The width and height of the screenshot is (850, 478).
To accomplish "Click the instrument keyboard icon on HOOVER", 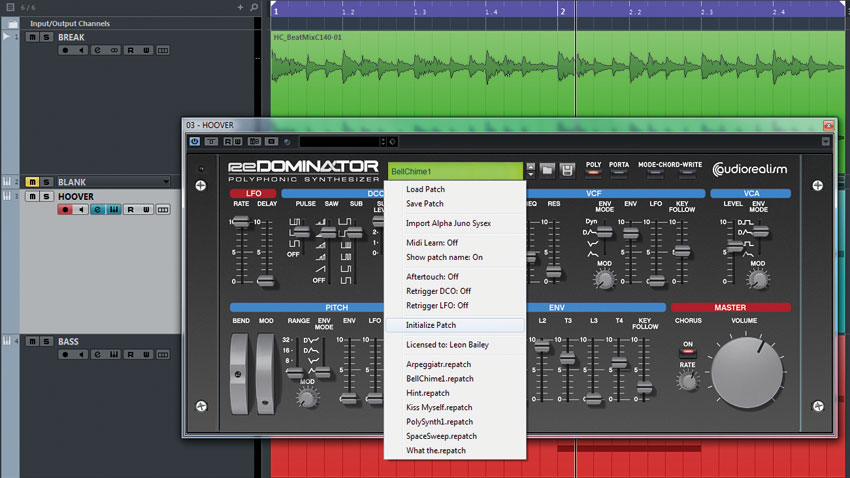I will [114, 210].
